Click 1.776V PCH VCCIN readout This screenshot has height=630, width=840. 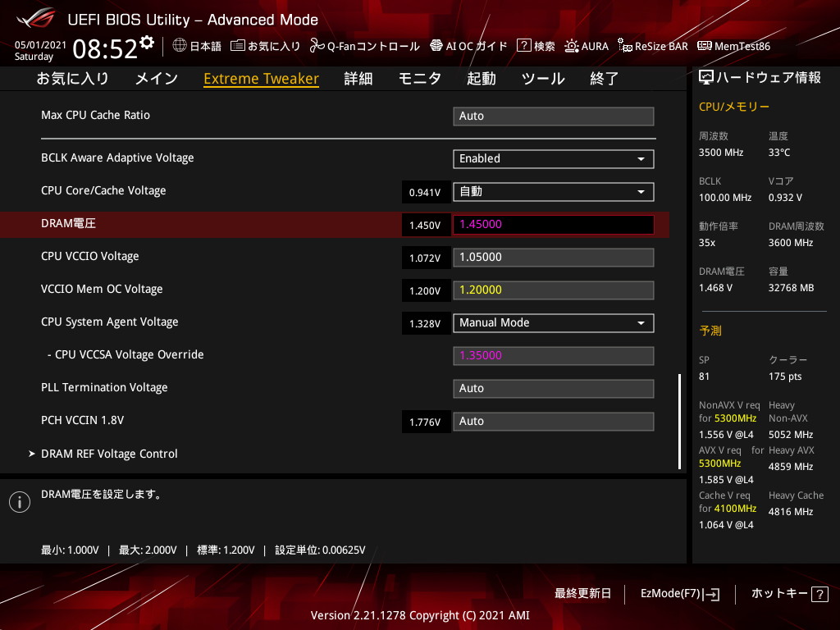[x=425, y=422]
